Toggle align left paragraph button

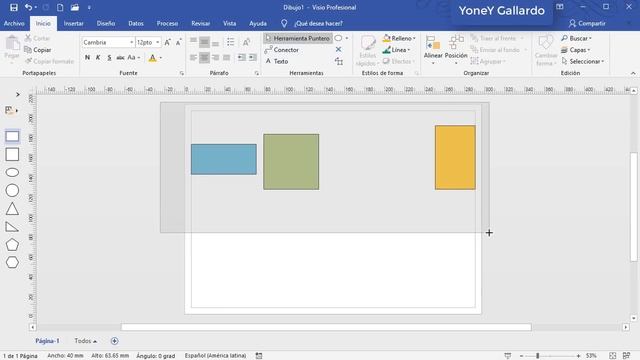[193, 58]
